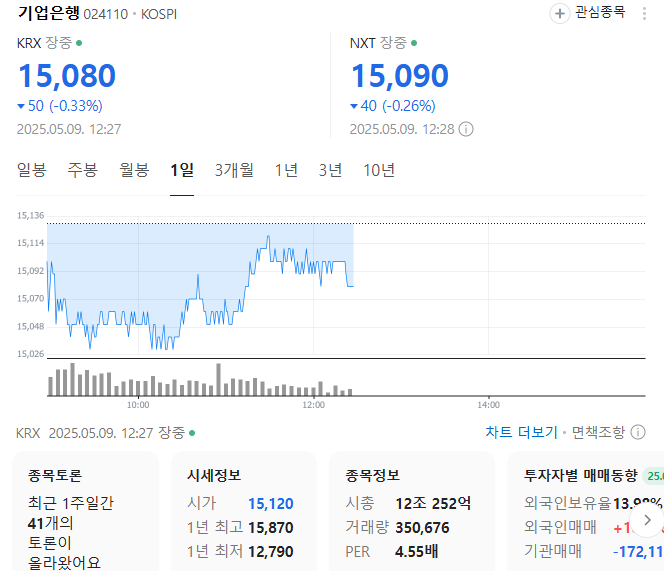Switch chart to 3년 range

click(330, 170)
